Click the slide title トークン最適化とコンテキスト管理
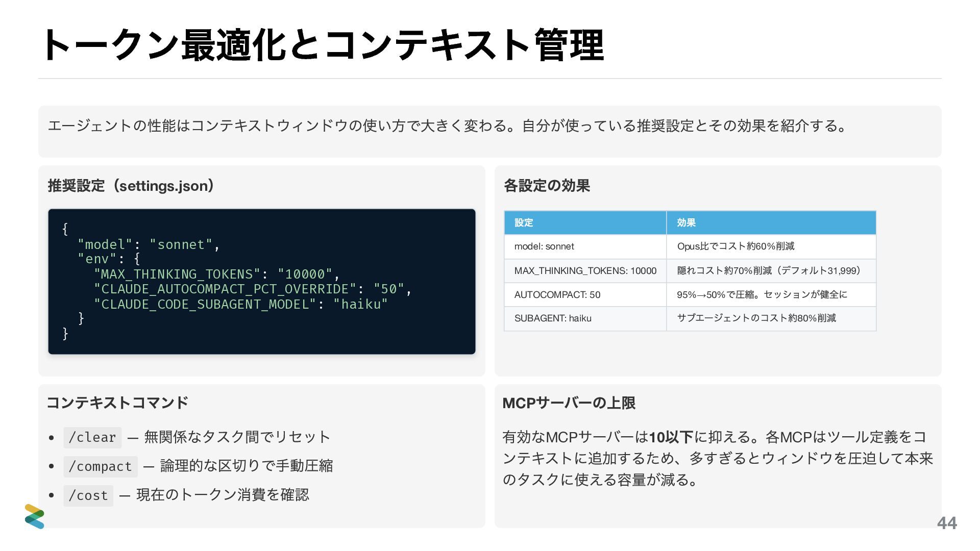980x551 pixels. pyautogui.click(x=323, y=46)
